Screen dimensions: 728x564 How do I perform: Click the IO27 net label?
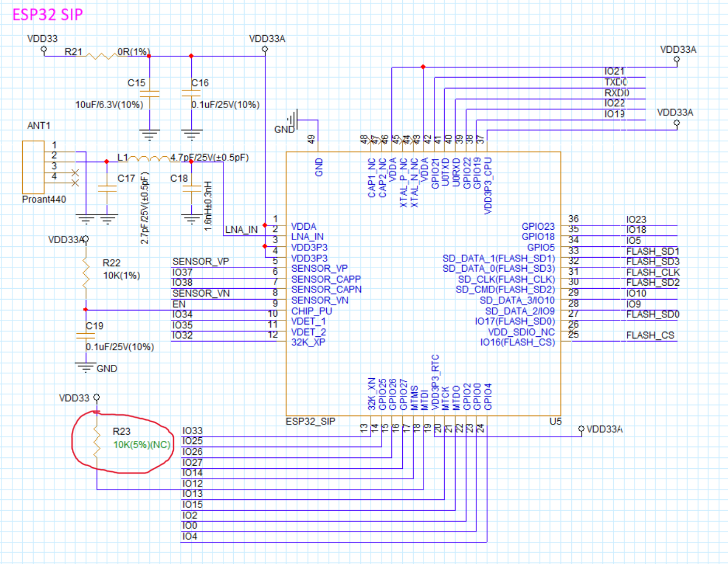pos(192,463)
